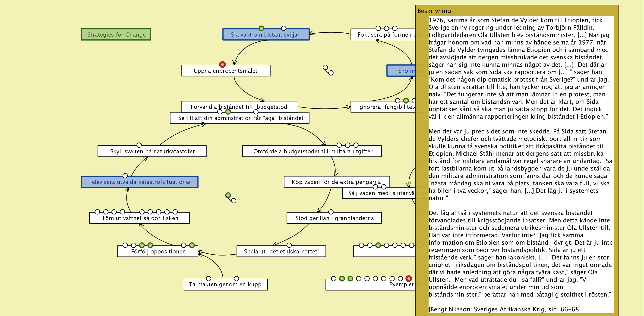
Task: Click the red marker above Uppnå enprocentsmålet
Action: (222, 64)
